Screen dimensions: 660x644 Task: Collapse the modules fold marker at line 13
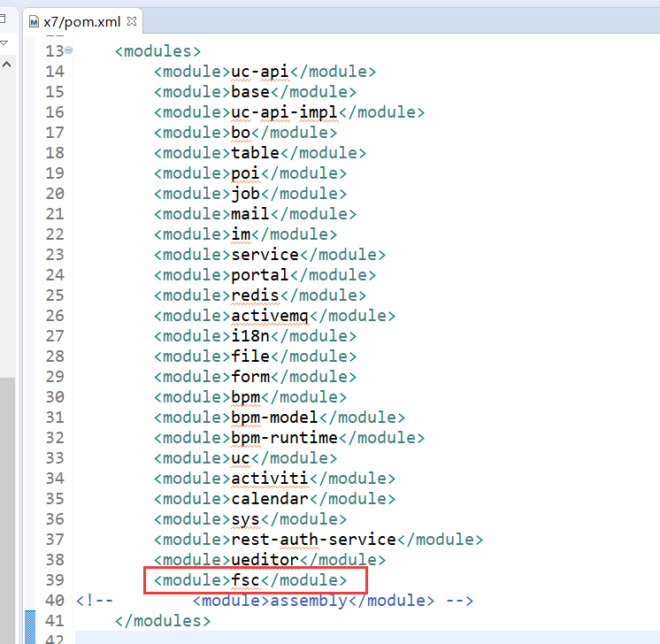point(69,50)
